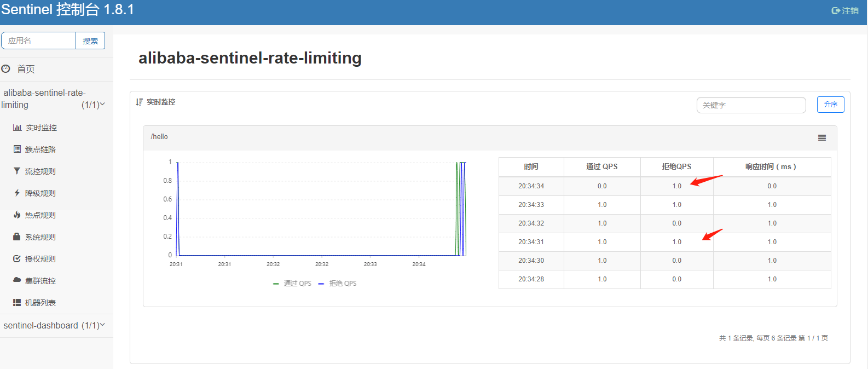This screenshot has width=868, height=369.
Task: Expand the sentinel-dashboard app chevron
Action: click(102, 325)
